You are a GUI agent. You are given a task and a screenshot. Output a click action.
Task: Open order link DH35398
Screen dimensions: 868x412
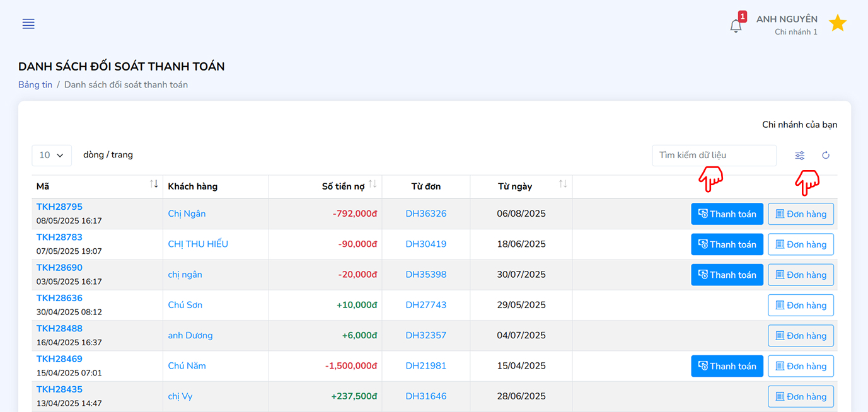425,275
